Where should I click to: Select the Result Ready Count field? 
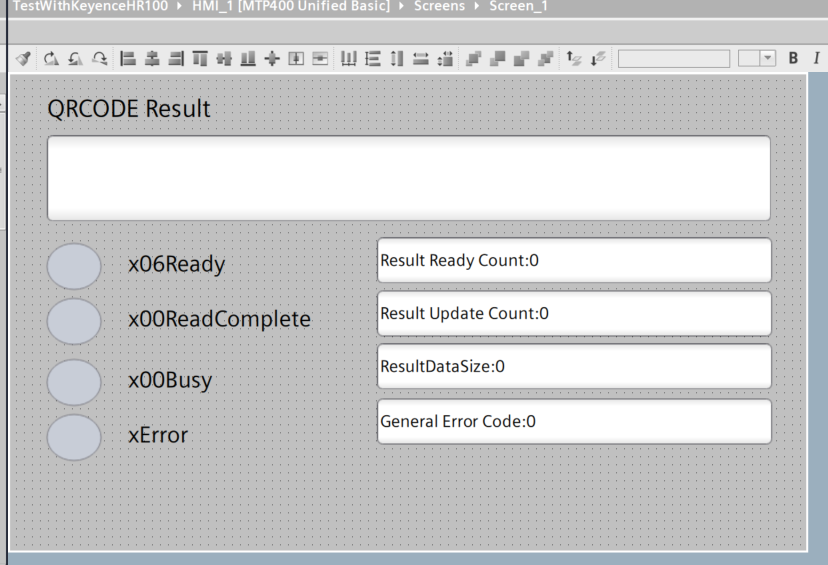pos(575,260)
